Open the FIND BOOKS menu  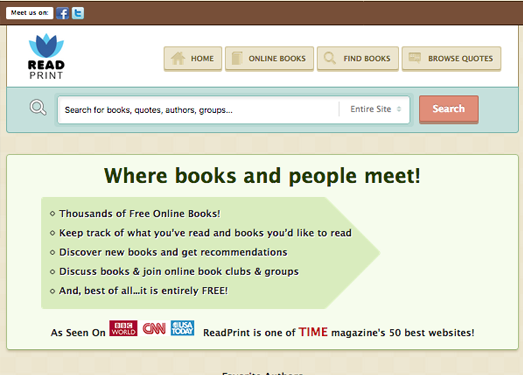click(358, 59)
